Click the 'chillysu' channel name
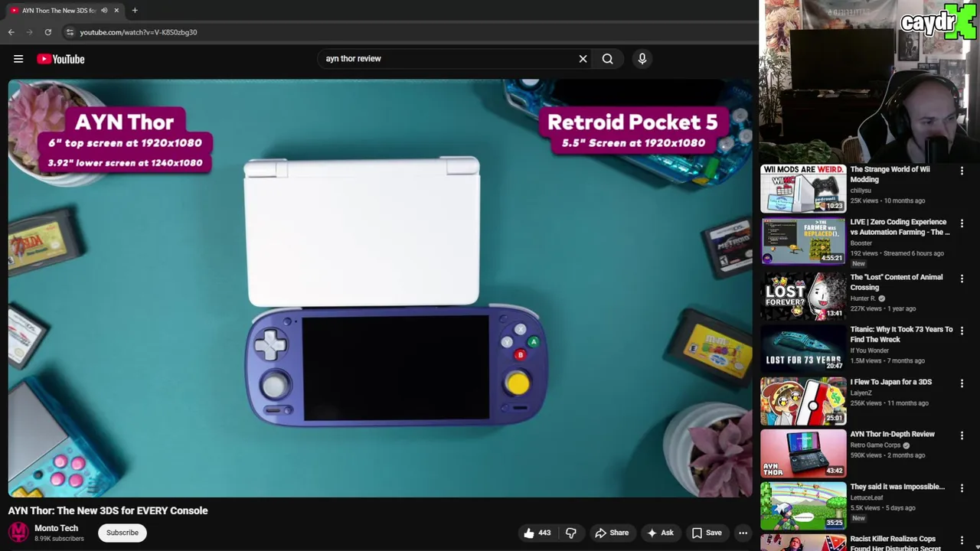980x551 pixels. [861, 191]
